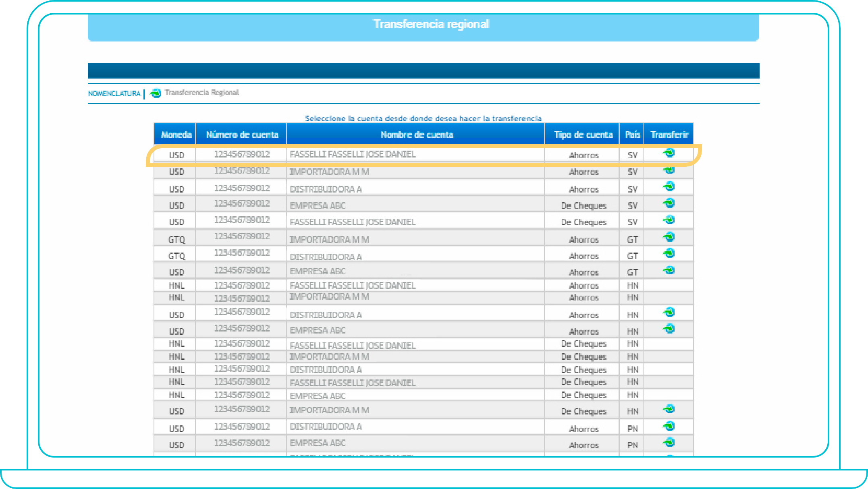Click transfer icon for EMPRESA ABC De Cheques SV

point(669,203)
